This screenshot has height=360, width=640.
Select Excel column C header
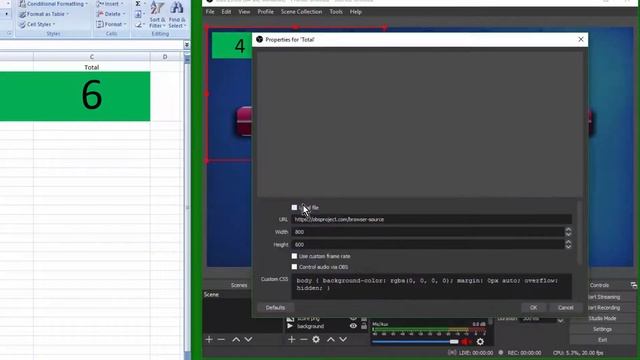(x=91, y=56)
